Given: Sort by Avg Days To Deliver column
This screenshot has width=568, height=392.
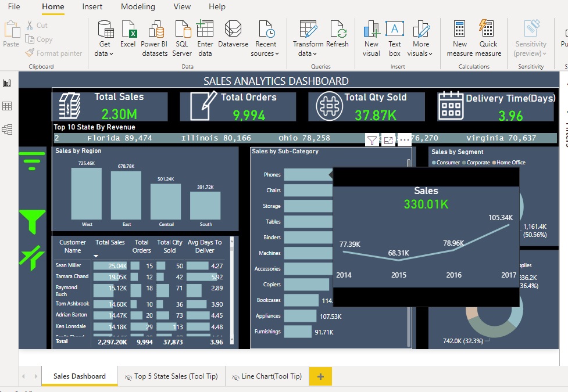Looking at the screenshot, I should tap(205, 246).
